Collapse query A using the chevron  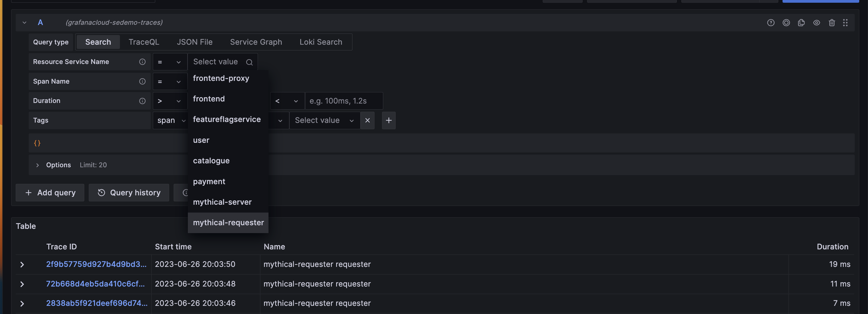coord(24,22)
